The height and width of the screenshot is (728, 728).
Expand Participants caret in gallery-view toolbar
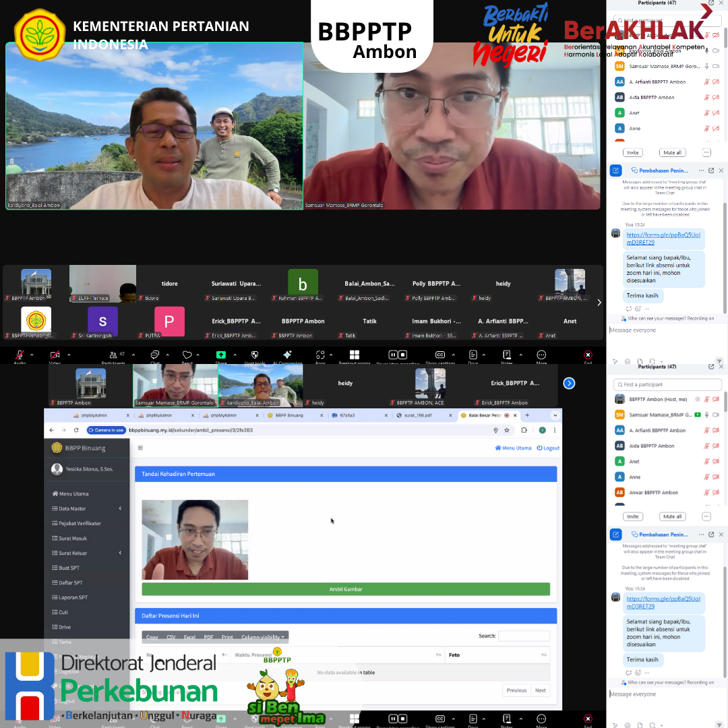133,355
